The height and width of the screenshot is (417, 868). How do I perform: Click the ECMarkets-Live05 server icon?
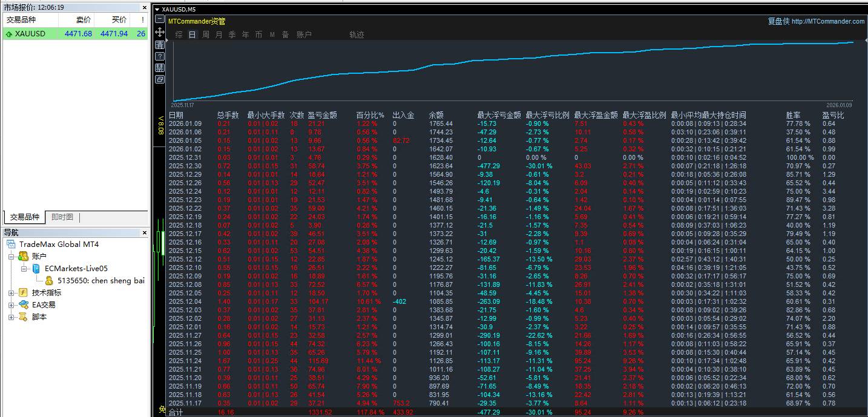click(x=36, y=269)
